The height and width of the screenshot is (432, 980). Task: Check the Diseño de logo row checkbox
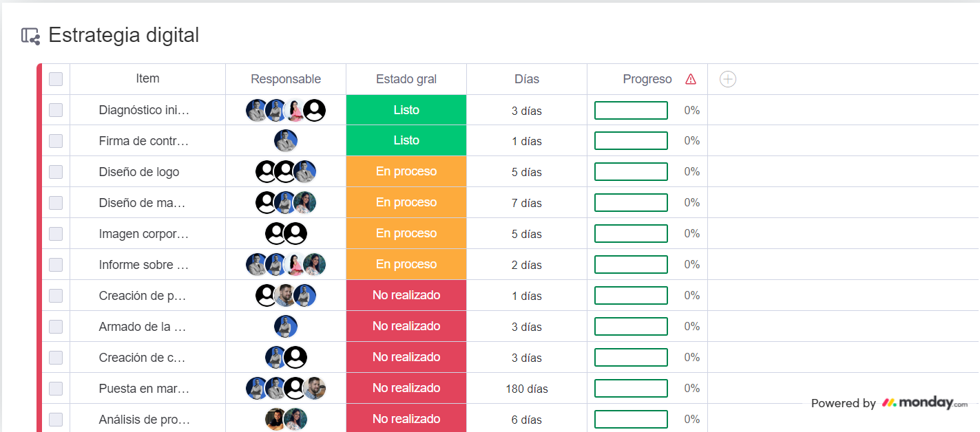[x=56, y=172]
